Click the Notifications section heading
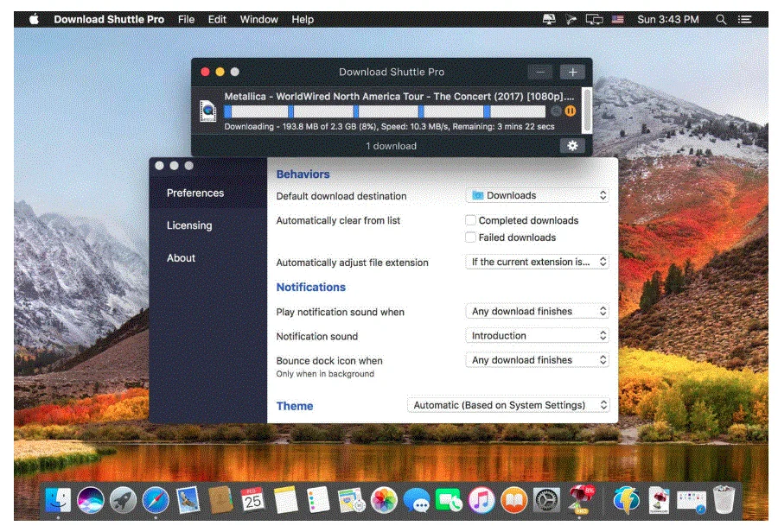The image size is (778, 532). [310, 287]
